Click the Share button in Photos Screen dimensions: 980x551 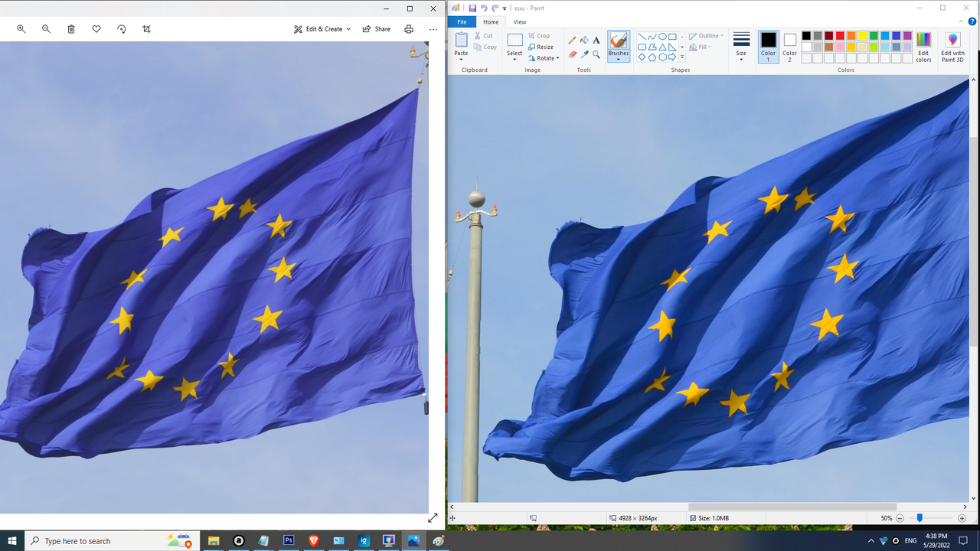pyautogui.click(x=377, y=29)
